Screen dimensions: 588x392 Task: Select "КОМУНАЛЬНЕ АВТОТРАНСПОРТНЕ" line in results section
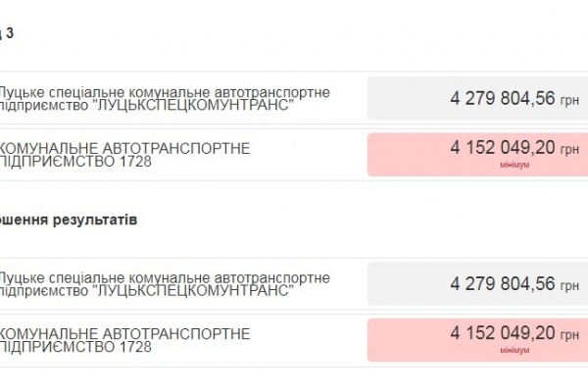[124, 333]
